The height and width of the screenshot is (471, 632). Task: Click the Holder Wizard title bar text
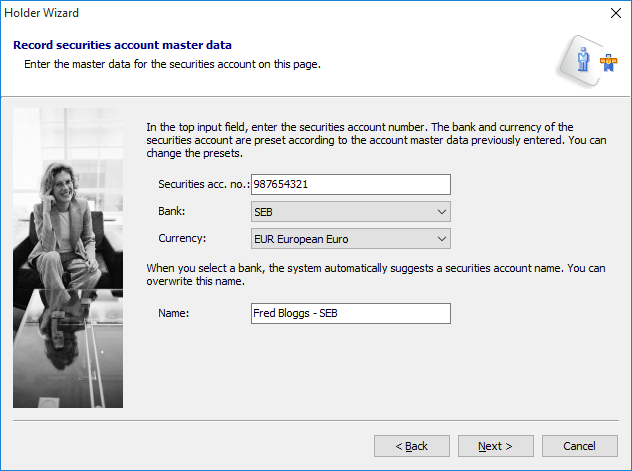45,13
